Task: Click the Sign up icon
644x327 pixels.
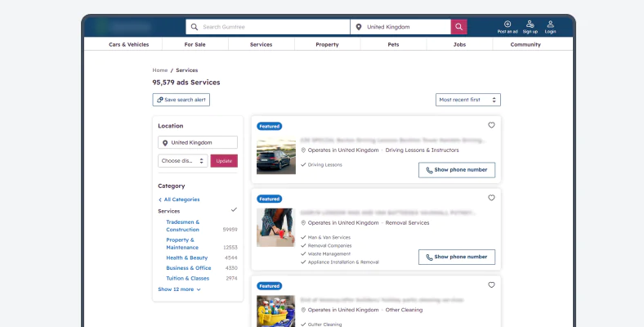Action: 530,25
